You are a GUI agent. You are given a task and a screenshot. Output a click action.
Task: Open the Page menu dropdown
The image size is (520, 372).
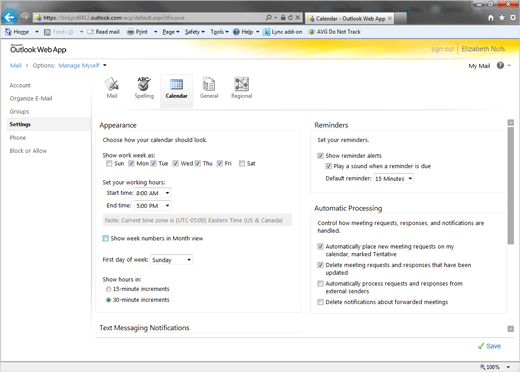(171, 32)
